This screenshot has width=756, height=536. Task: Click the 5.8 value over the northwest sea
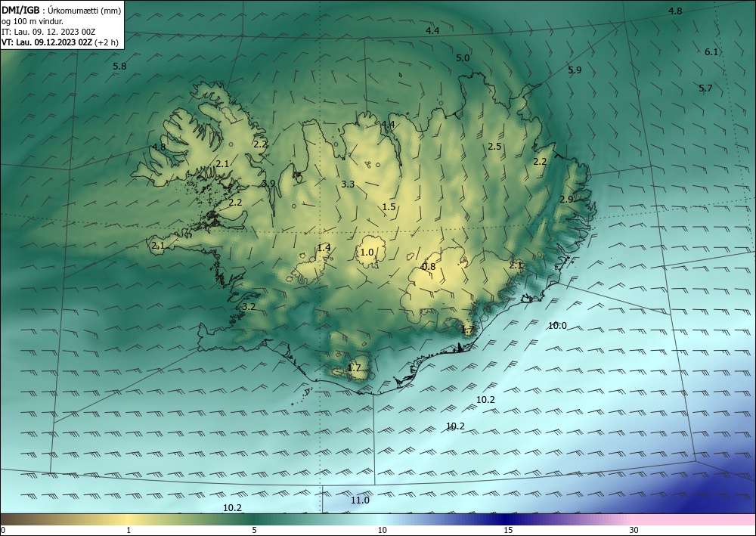[x=119, y=67]
